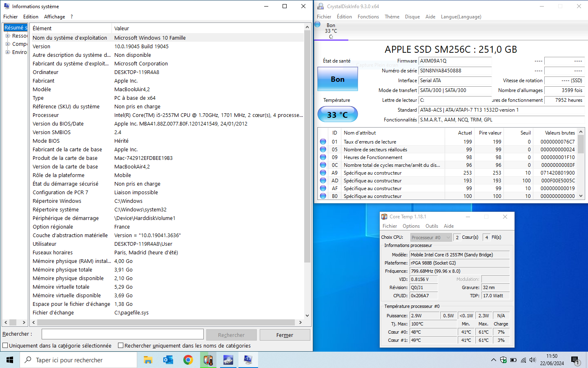
Task: Open the volume control tray icon
Action: click(x=532, y=360)
